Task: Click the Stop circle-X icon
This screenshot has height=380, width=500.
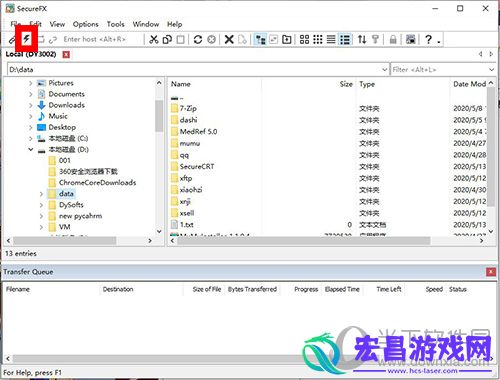Action: (x=211, y=39)
